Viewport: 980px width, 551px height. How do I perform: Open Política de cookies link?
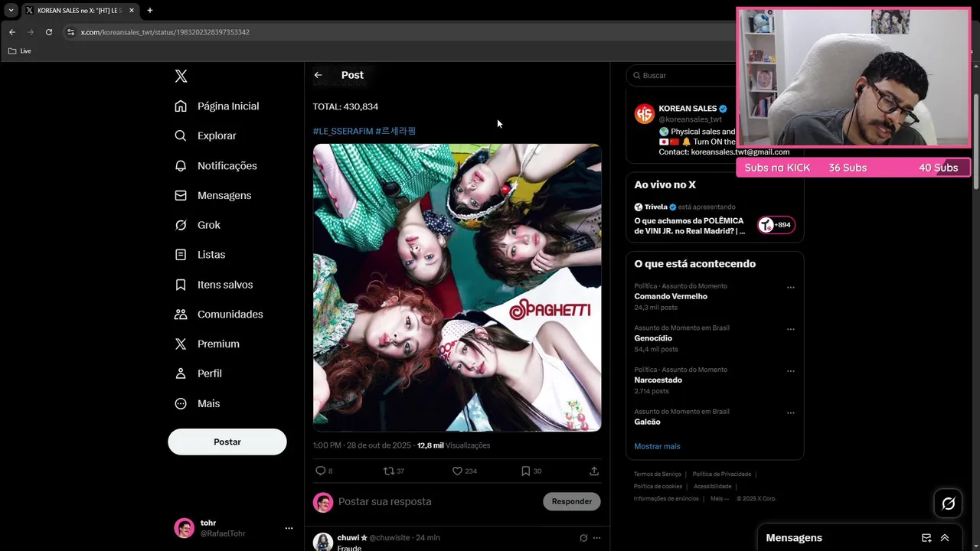coord(658,486)
